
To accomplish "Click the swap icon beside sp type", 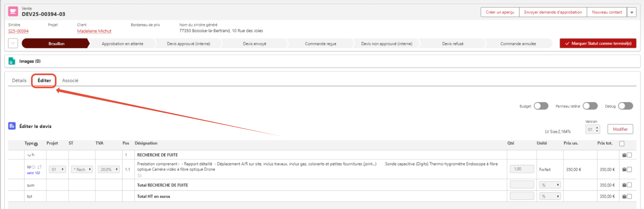I will (x=40, y=167).
